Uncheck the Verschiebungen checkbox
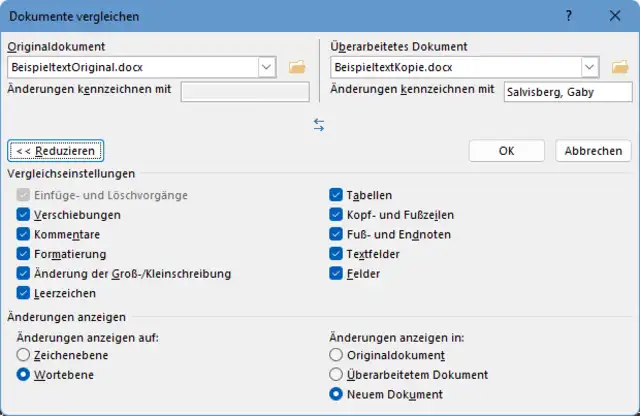Viewport: 640px width, 416px height. (x=23, y=215)
